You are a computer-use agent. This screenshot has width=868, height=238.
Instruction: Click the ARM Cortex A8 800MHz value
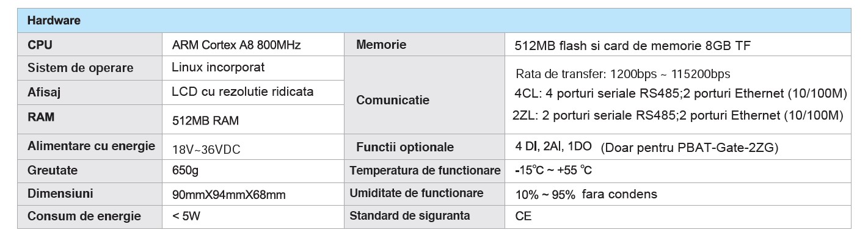coord(236,45)
